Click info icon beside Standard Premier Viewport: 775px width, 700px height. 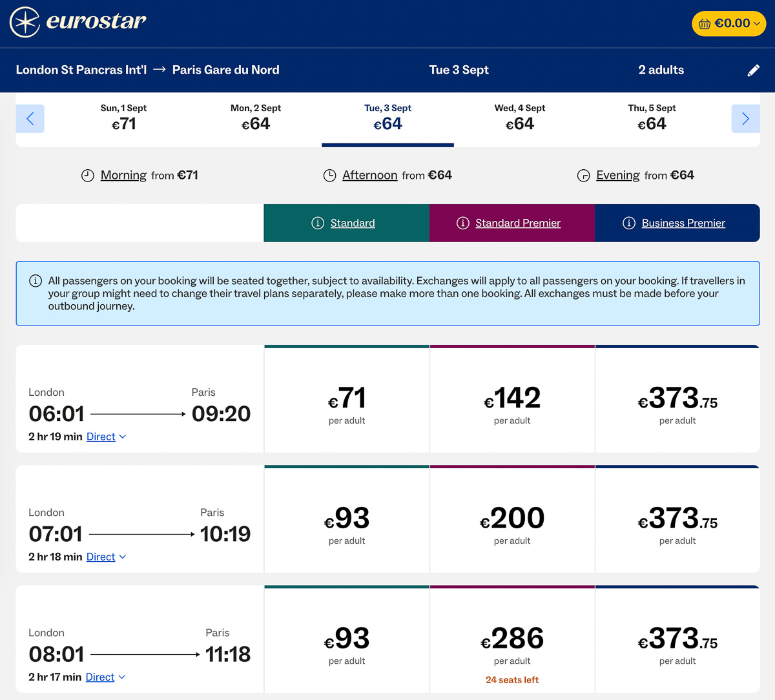(462, 223)
